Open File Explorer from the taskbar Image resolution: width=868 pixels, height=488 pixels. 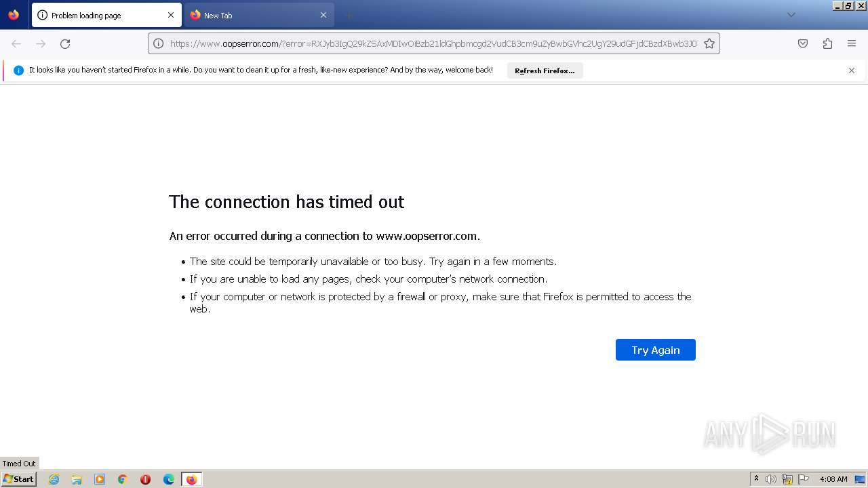[x=77, y=479]
